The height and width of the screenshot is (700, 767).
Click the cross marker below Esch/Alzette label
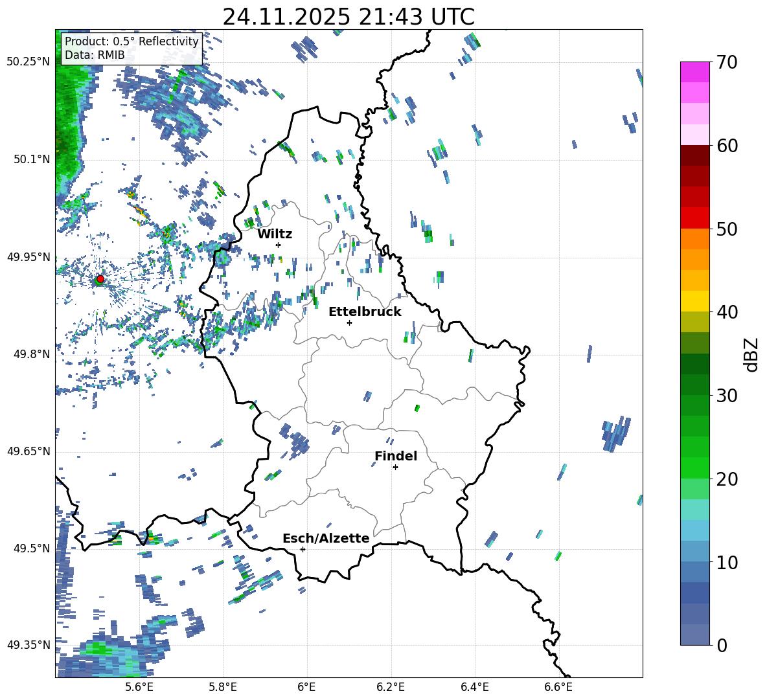coord(303,549)
